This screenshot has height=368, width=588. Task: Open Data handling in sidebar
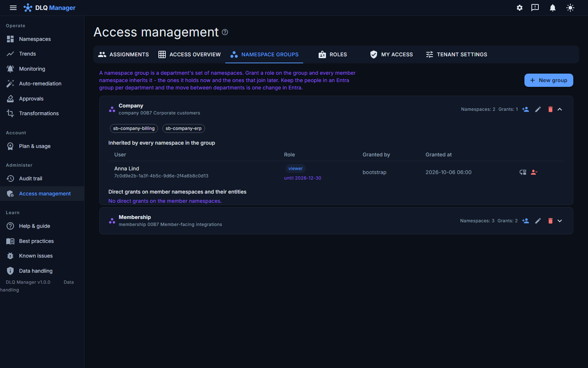pos(42,271)
